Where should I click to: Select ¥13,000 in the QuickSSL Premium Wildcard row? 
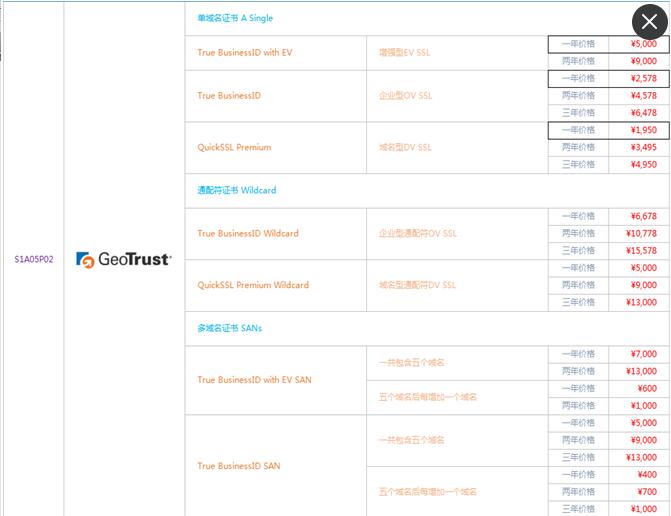coord(641,302)
